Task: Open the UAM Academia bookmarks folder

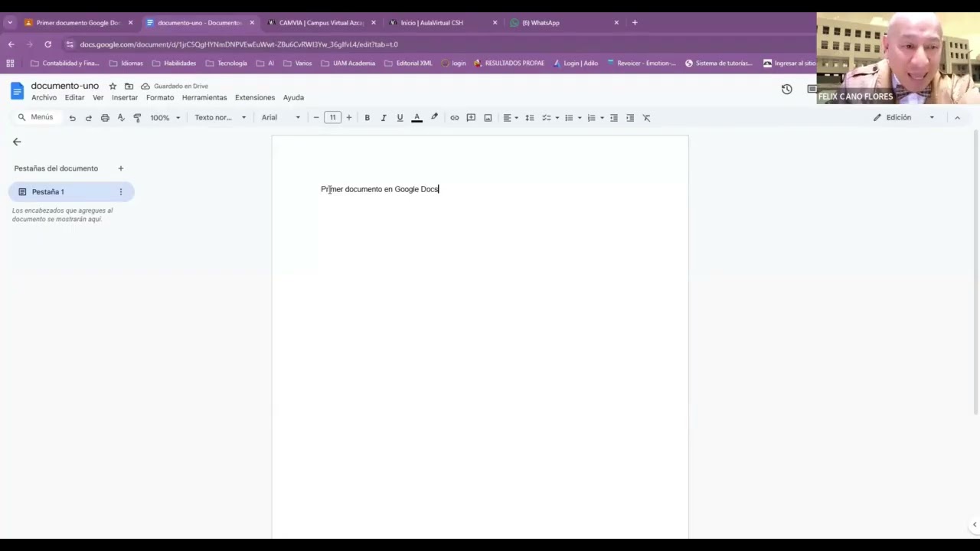Action: coord(348,64)
